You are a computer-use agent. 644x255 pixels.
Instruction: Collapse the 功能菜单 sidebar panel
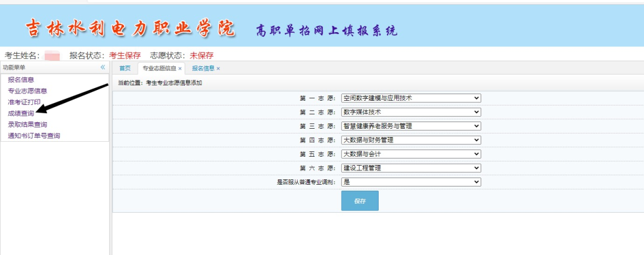pos(103,68)
